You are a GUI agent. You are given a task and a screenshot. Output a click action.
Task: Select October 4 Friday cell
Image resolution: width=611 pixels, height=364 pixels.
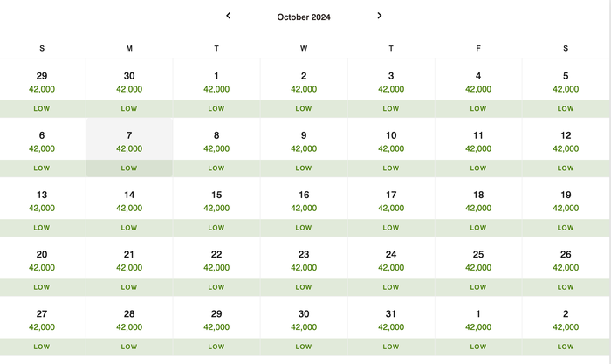(478, 88)
